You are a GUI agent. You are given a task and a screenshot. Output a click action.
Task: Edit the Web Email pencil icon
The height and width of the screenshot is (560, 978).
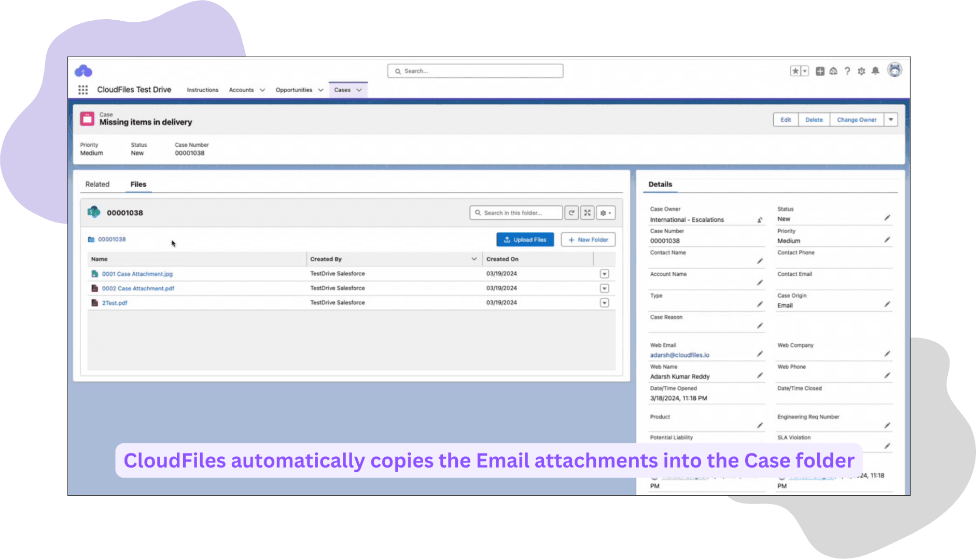[x=760, y=354]
